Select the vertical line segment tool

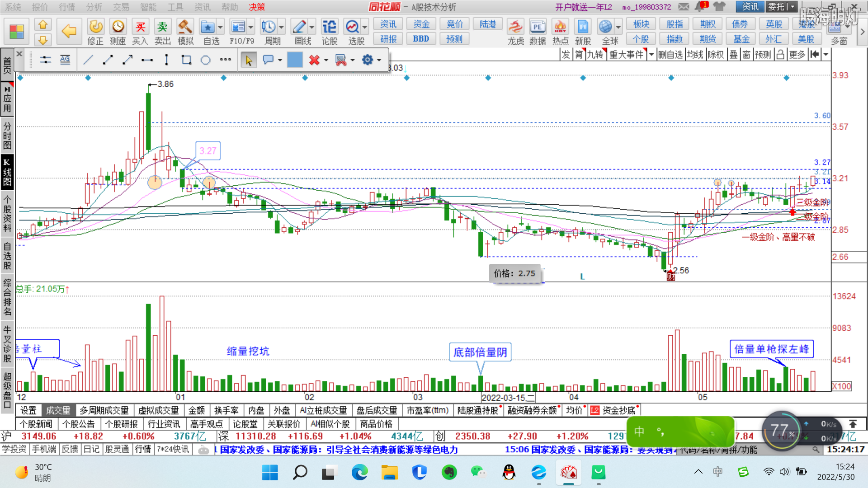pyautogui.click(x=166, y=60)
